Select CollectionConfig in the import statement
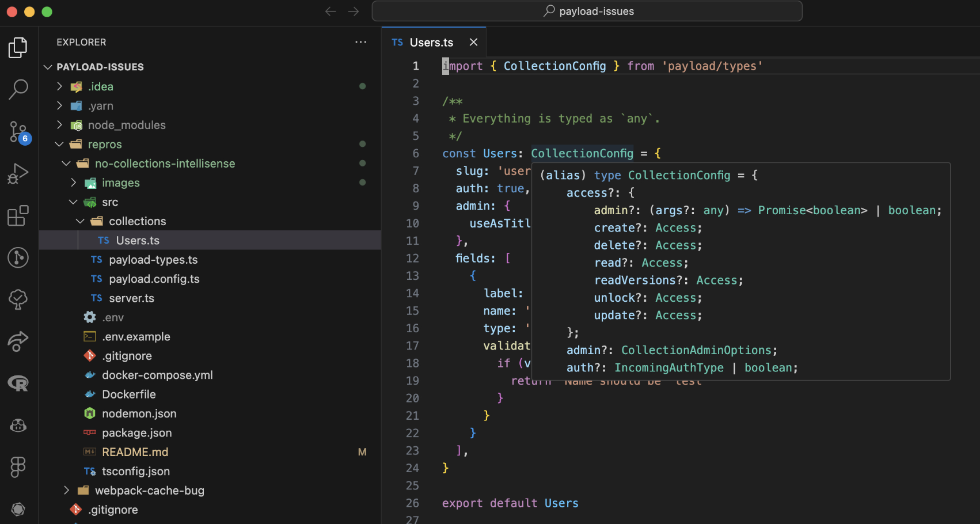This screenshot has width=980, height=524. pyautogui.click(x=554, y=66)
